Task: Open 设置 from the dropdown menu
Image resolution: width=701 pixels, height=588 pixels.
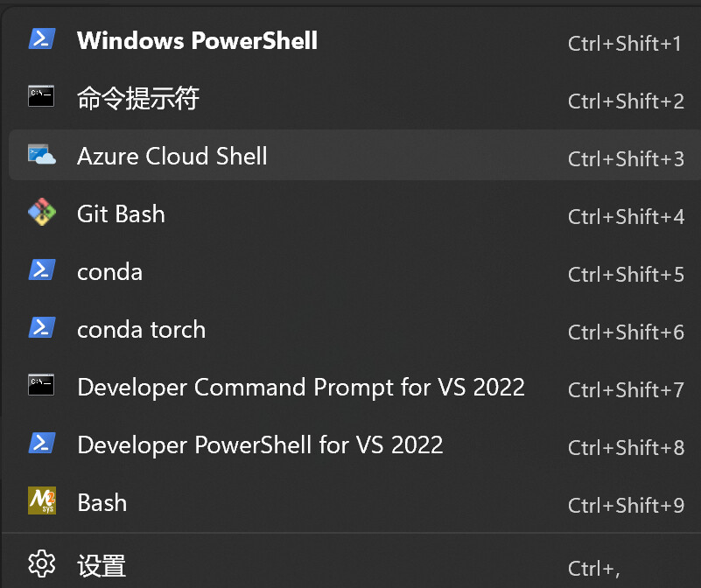Action: pyautogui.click(x=354, y=564)
